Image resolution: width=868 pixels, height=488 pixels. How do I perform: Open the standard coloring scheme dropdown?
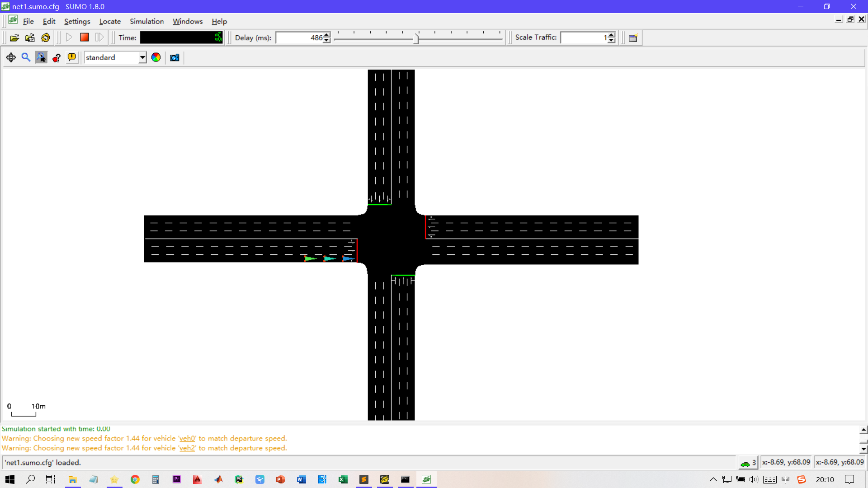coord(142,57)
